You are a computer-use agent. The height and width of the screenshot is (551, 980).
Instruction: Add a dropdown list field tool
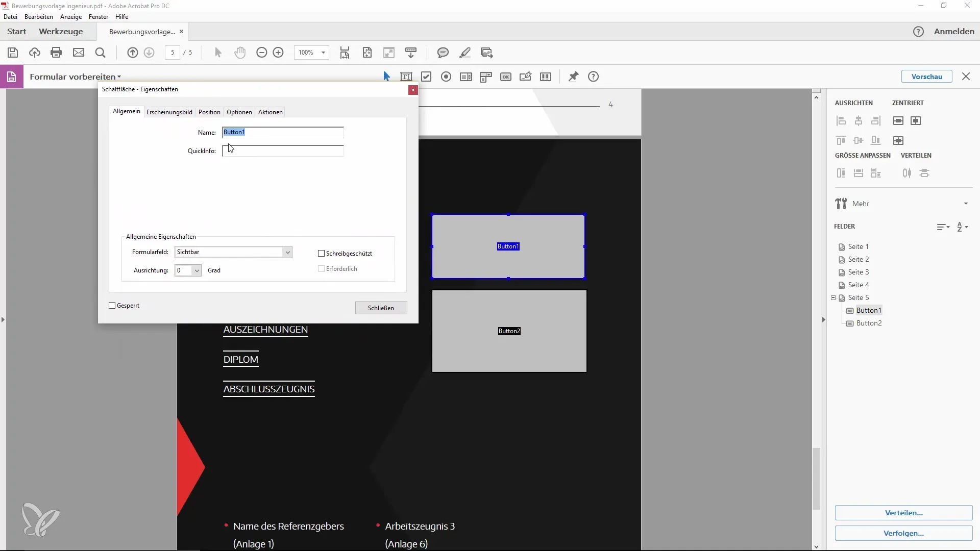(x=486, y=77)
